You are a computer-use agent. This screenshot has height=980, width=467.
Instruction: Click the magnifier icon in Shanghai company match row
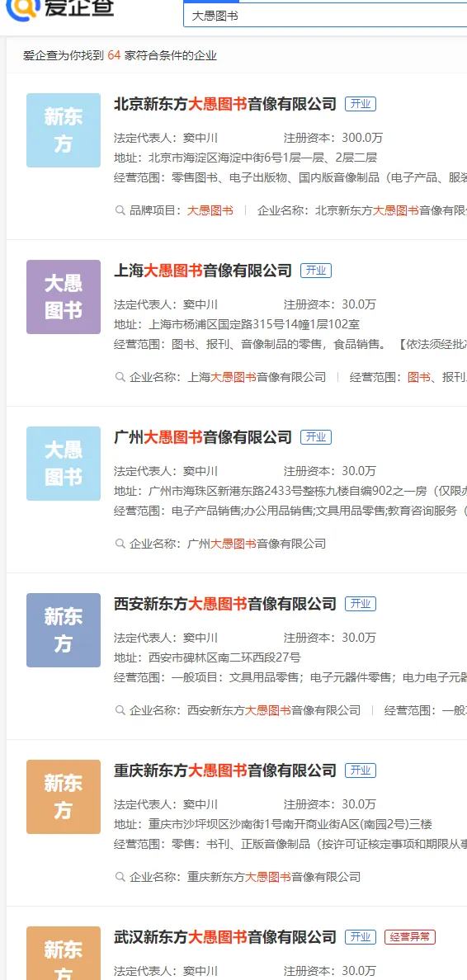120,377
